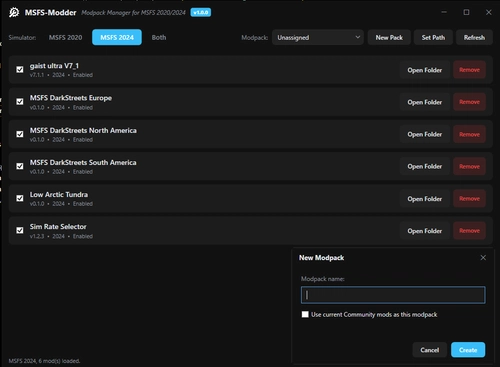Open folder for Sim Rate Selector
The image size is (500, 367).
pos(425,231)
